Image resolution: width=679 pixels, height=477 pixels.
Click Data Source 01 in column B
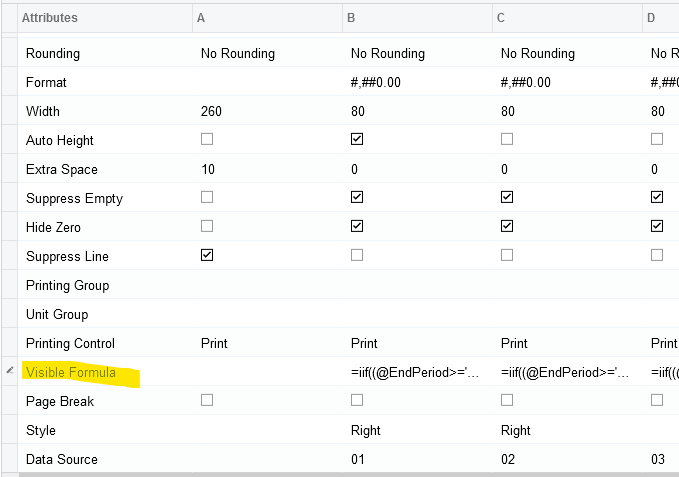pos(417,459)
